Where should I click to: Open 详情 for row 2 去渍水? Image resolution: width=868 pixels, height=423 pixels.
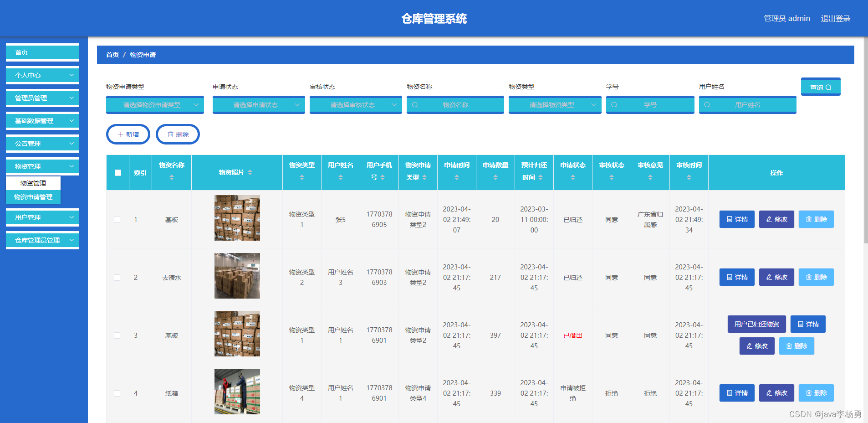737,277
